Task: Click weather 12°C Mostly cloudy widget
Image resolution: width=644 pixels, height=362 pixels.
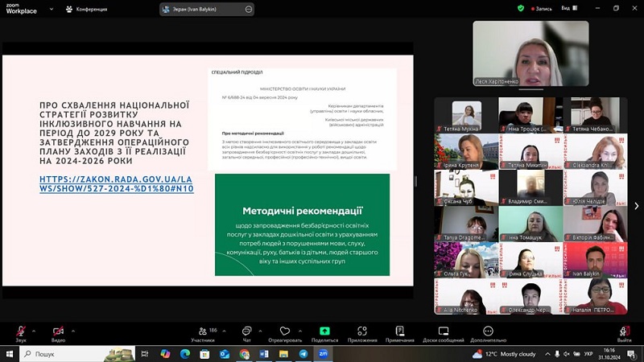Action: click(x=505, y=354)
